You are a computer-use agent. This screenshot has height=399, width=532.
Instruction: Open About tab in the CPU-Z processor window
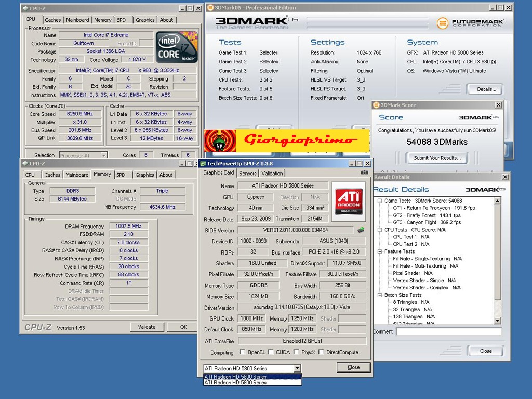[x=166, y=20]
